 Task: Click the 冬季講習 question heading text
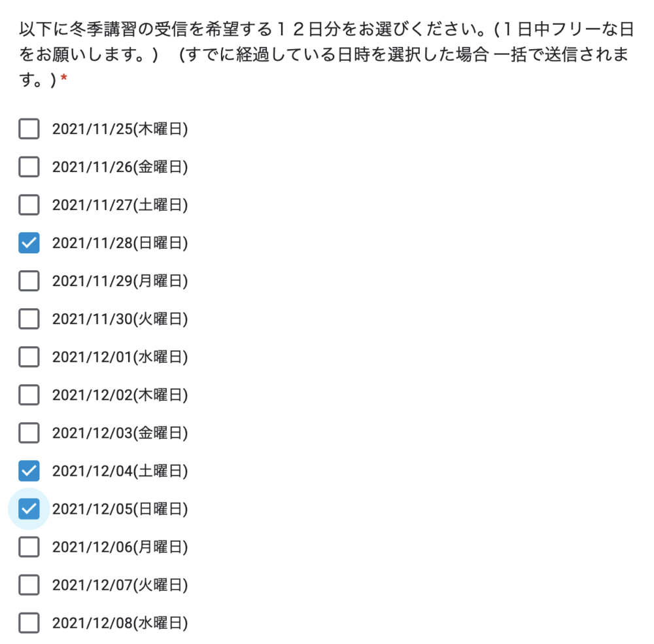pyautogui.click(x=326, y=54)
